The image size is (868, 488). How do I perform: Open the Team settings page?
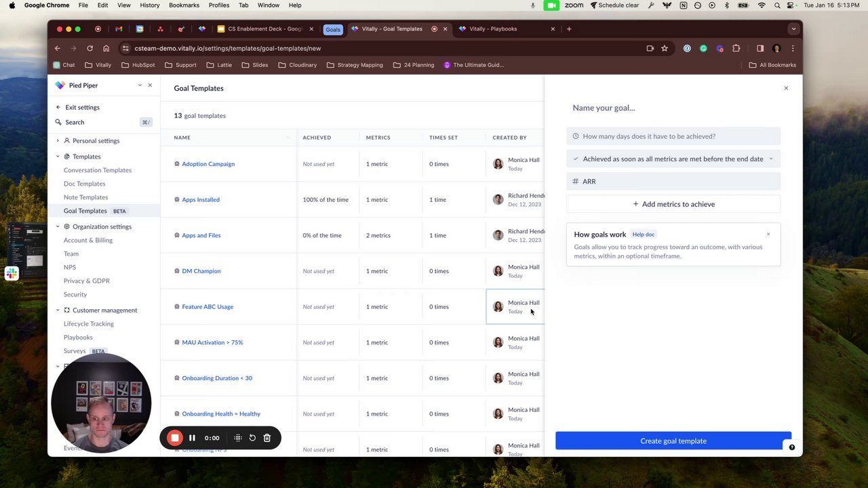pos(71,253)
